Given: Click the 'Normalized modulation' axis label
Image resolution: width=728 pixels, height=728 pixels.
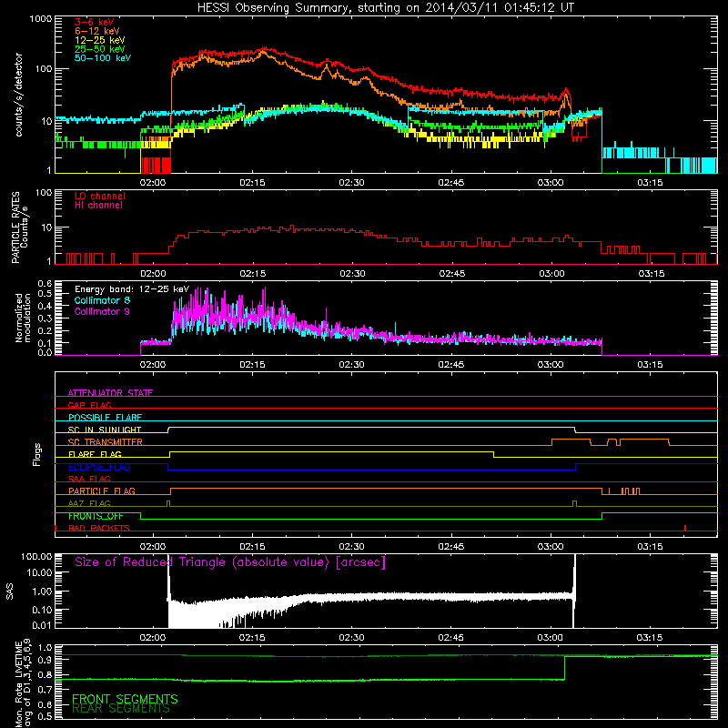Looking at the screenshot, I should (x=23, y=318).
